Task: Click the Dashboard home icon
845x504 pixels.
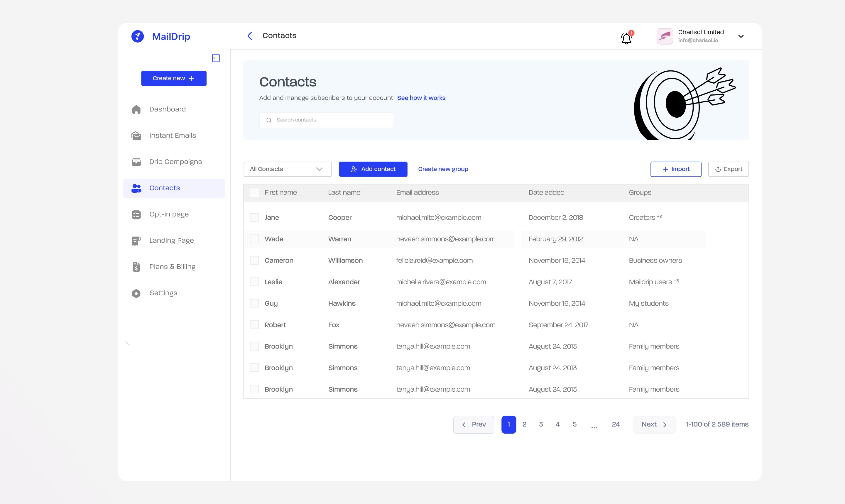Action: [x=136, y=109]
